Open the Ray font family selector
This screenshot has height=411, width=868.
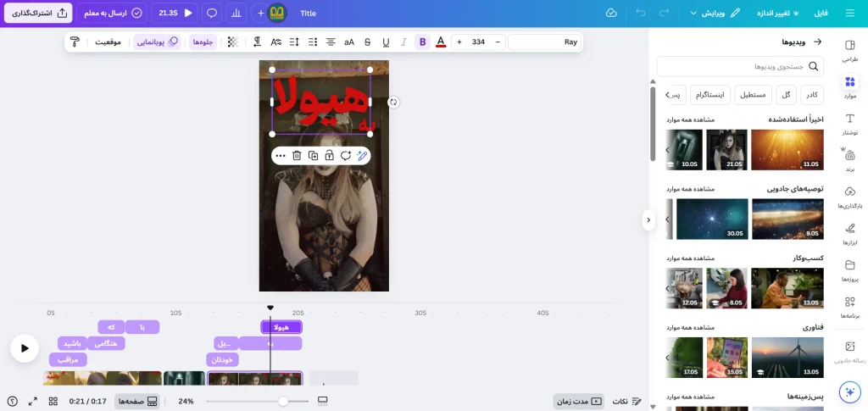pos(544,42)
